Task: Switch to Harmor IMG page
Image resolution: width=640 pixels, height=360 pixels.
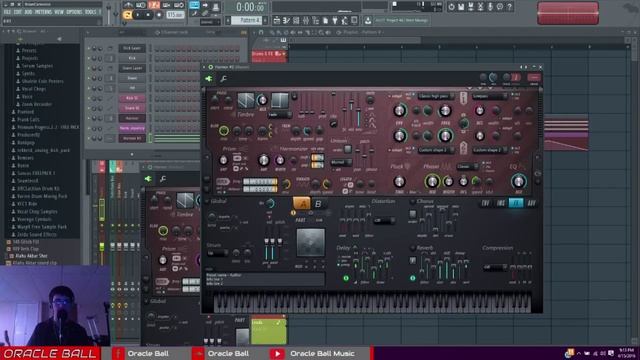Action: 501,203
